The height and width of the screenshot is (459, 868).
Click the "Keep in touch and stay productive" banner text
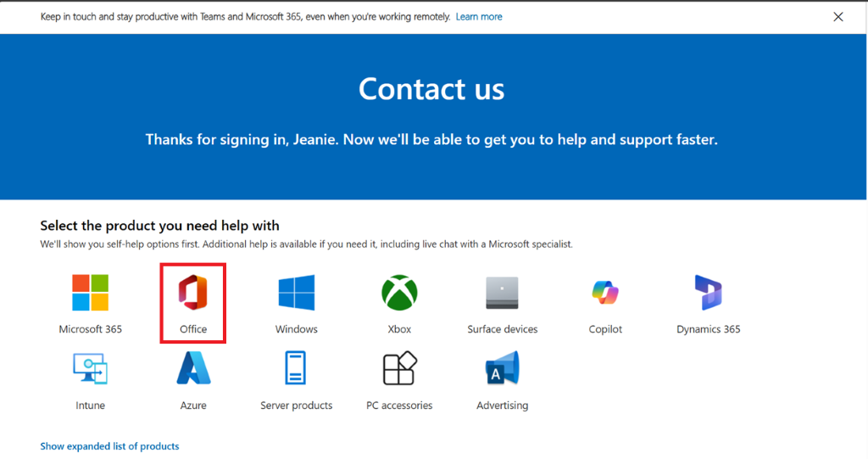click(x=245, y=17)
